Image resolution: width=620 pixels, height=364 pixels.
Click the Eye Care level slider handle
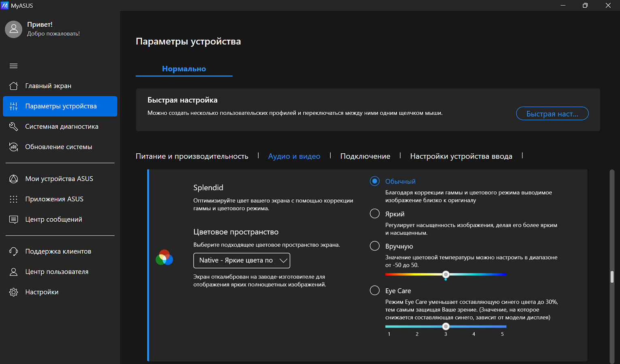click(446, 326)
